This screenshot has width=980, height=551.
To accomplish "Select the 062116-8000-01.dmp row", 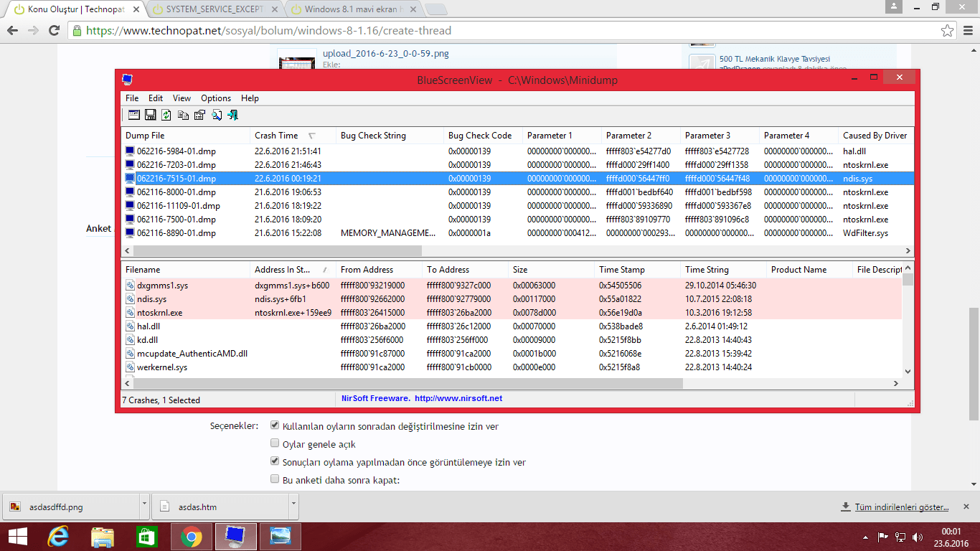I will (x=518, y=192).
